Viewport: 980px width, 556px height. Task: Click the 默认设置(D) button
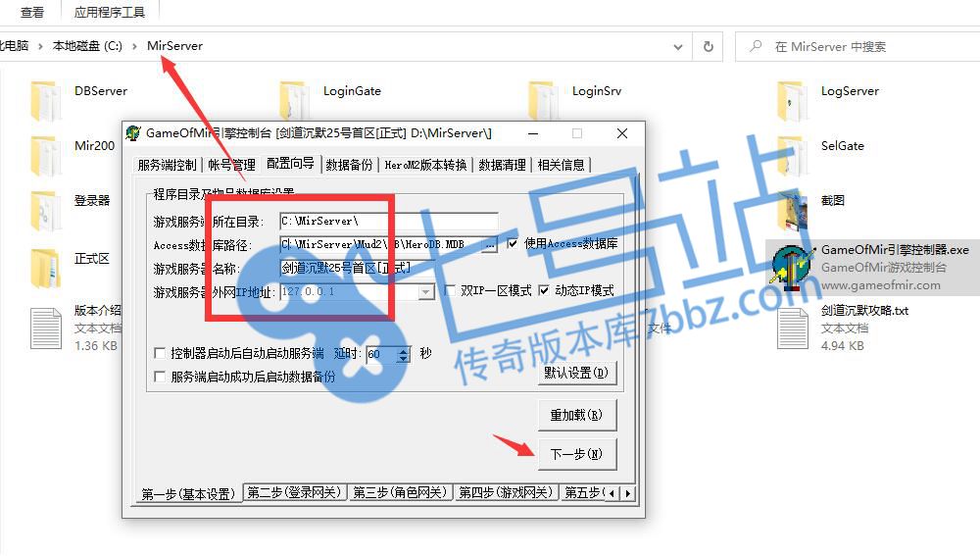576,373
